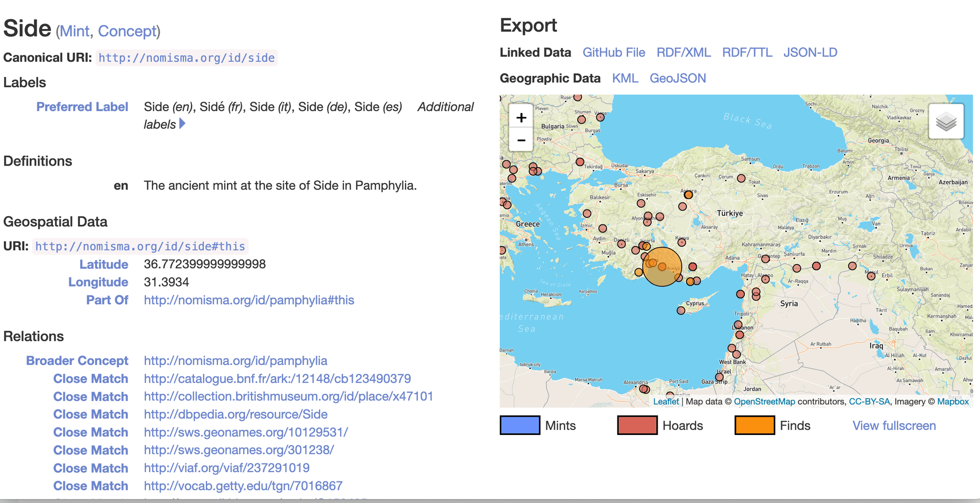
Task: Open the geonames 301238 link
Action: point(239,450)
